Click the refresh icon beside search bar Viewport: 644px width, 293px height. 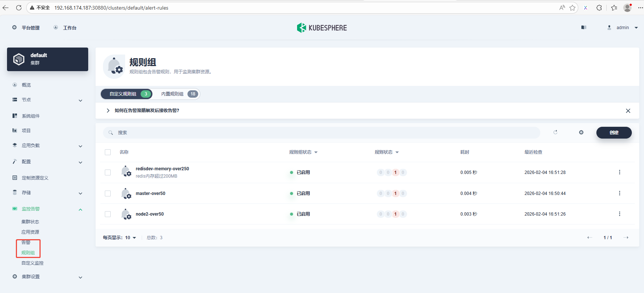[x=555, y=132]
